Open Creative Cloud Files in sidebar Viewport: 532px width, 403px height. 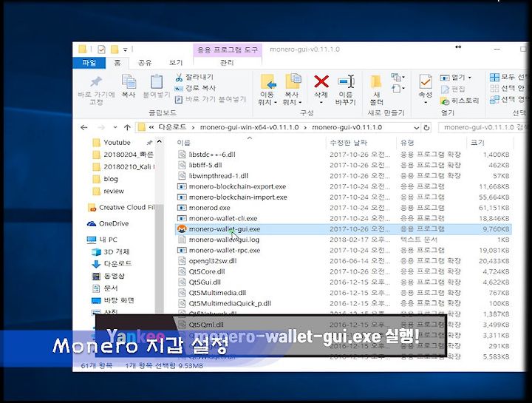(121, 208)
